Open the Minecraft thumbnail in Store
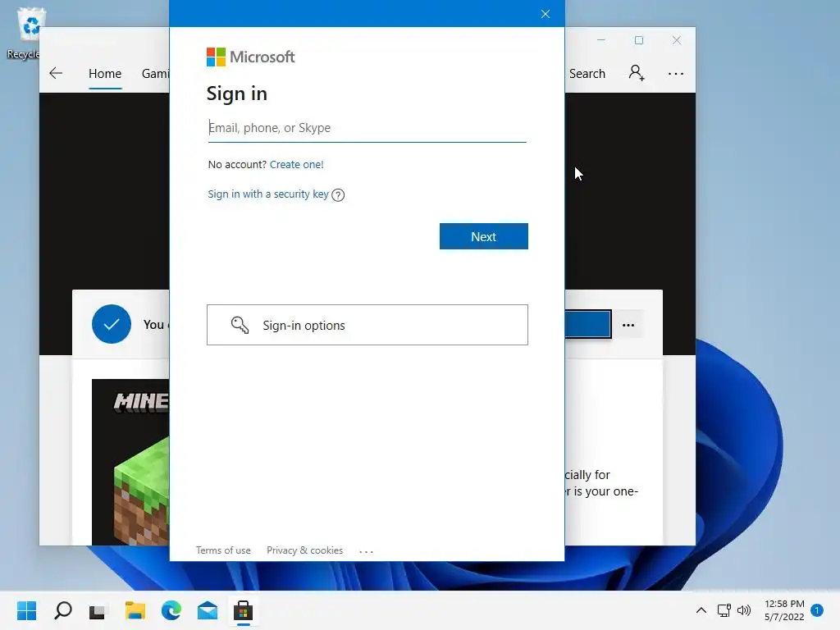This screenshot has width=840, height=630. (x=130, y=462)
